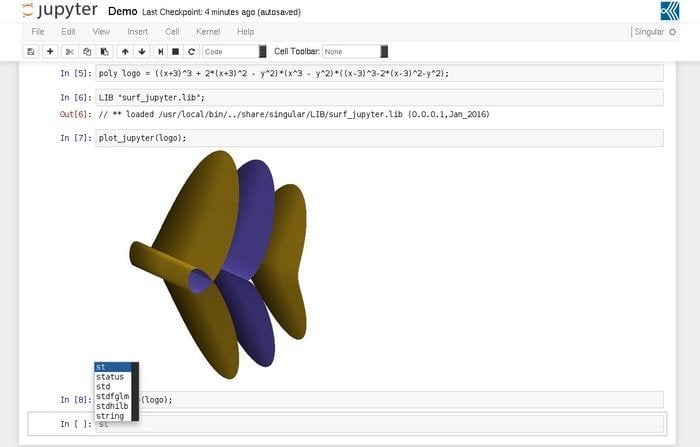The image size is (700, 447).
Task: Open the File menu
Action: [38, 32]
